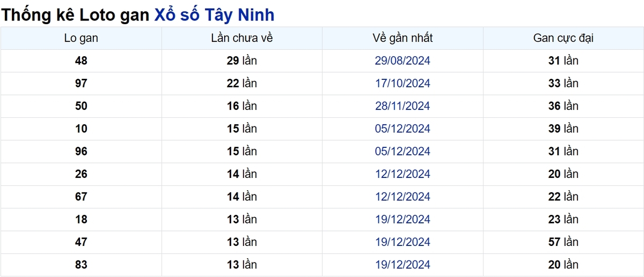Select lo gan number 26
644x277 pixels.
tap(81, 174)
